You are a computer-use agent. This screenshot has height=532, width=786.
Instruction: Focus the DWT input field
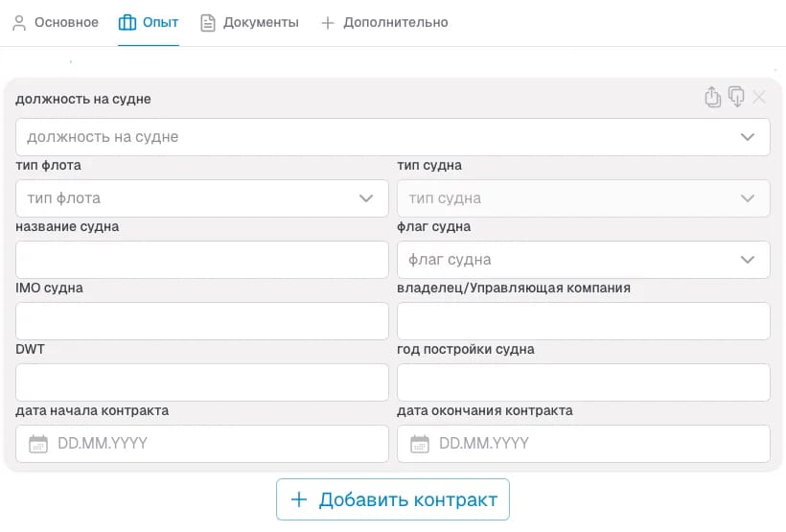click(202, 382)
